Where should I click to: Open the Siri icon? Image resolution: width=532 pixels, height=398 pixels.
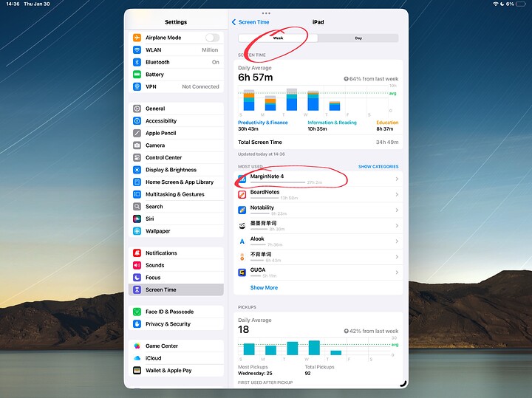click(x=137, y=219)
